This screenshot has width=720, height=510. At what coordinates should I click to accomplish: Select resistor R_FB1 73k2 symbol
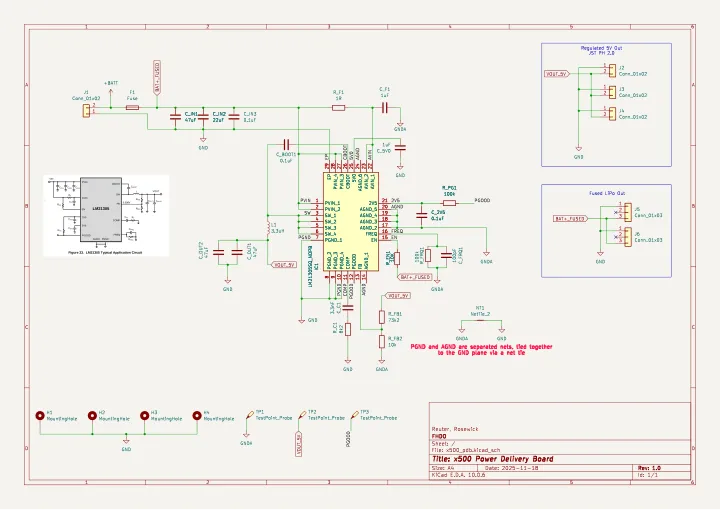382,317
